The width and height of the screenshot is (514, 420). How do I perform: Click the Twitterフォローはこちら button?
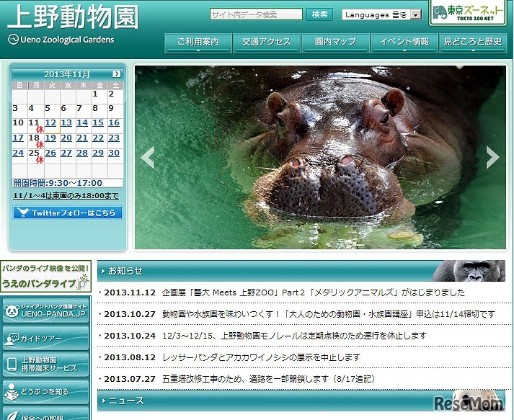coord(68,213)
